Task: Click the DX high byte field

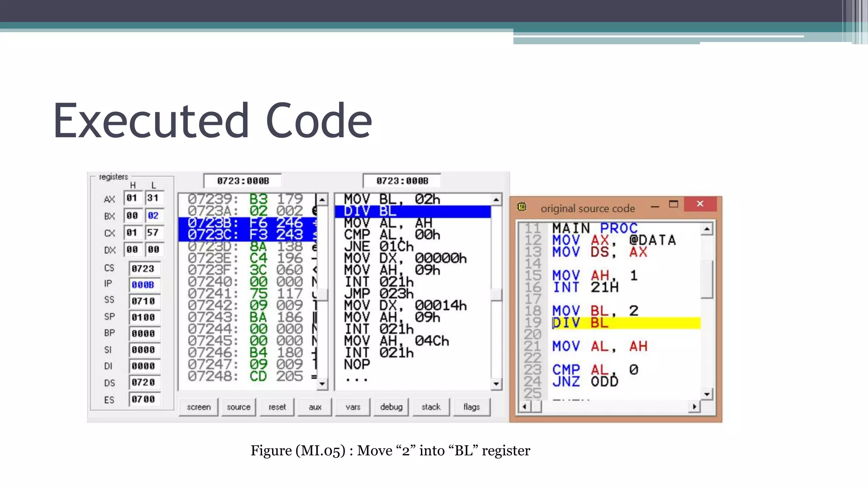Action: tap(132, 250)
